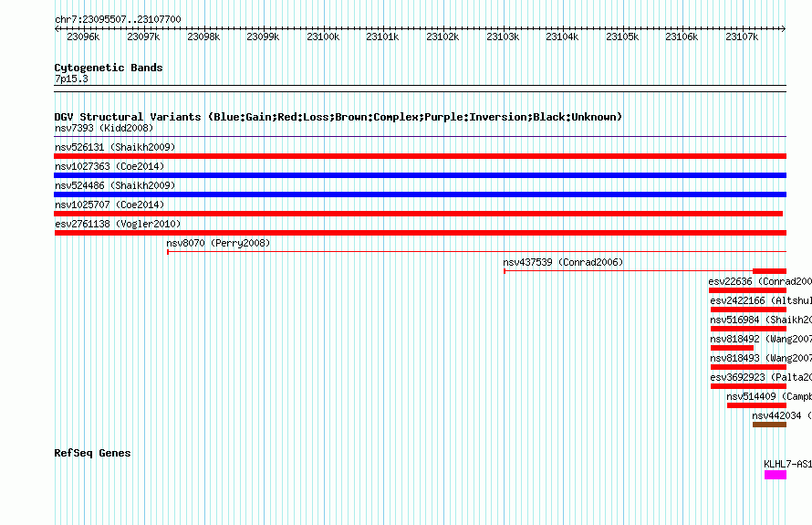Open nsv1027363 (Coe2014) variant label

point(109,166)
